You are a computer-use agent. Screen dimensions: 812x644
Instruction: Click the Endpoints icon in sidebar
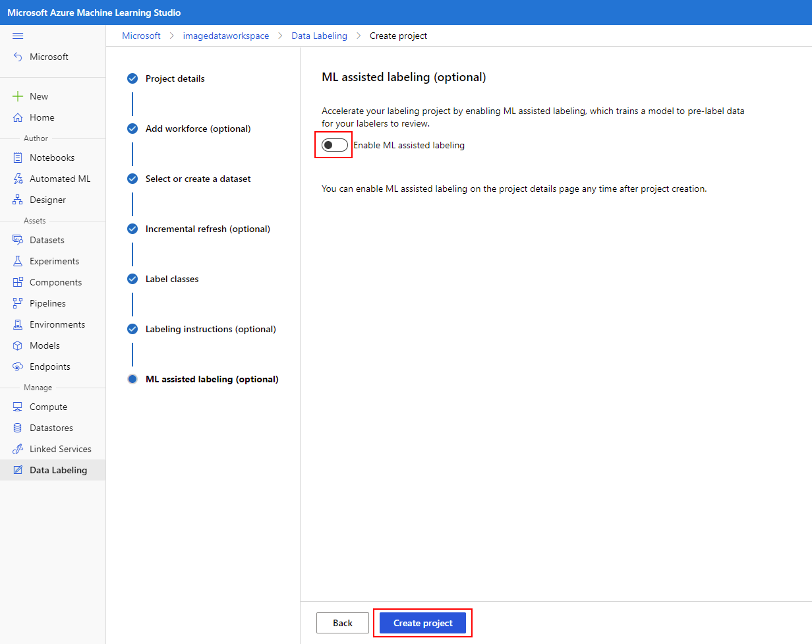click(18, 366)
